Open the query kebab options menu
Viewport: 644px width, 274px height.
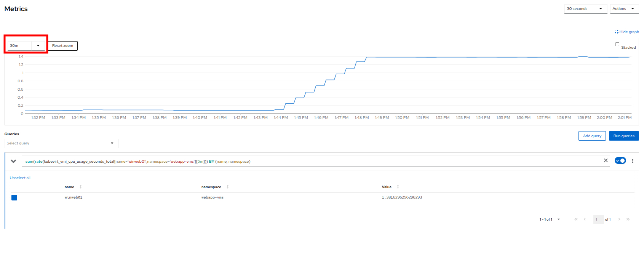point(633,161)
